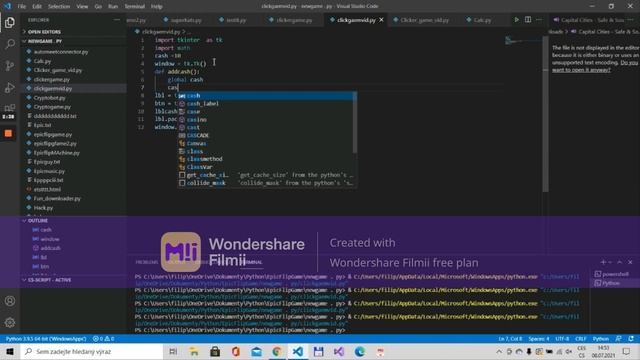Open the Windows Start menu
Image resolution: width=640 pixels, height=360 pixels.
10,351
